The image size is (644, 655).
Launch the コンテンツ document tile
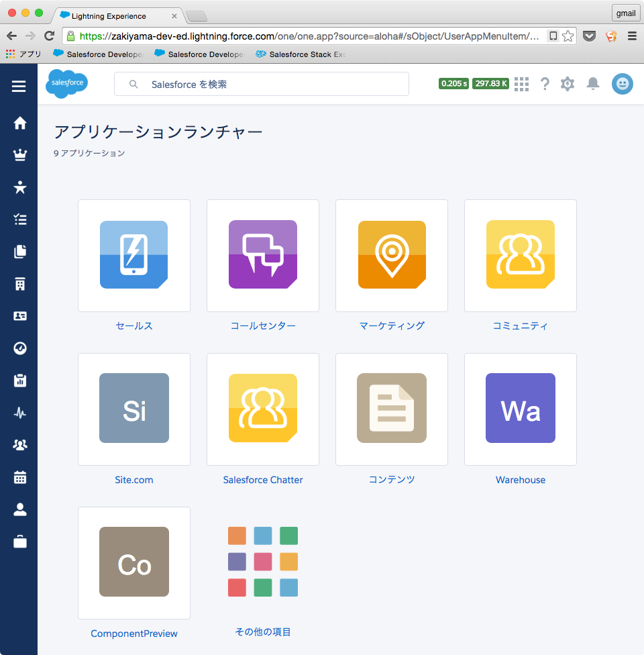392,409
